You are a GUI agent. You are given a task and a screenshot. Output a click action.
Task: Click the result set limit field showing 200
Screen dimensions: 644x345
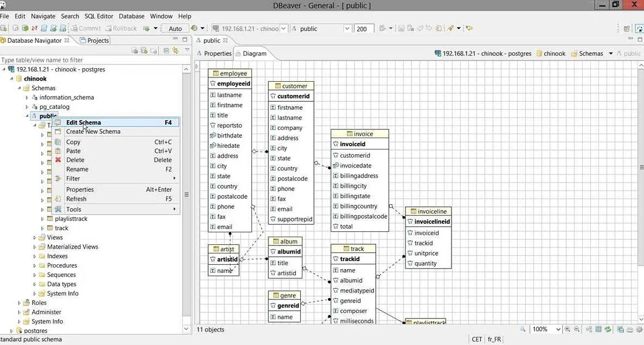pos(364,29)
